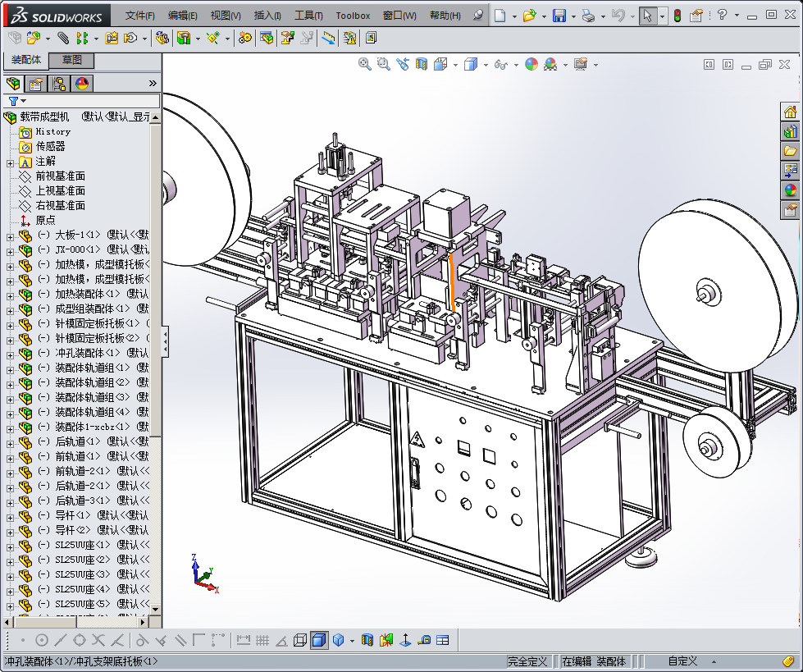Open the PropertyManager tab icon

35,84
